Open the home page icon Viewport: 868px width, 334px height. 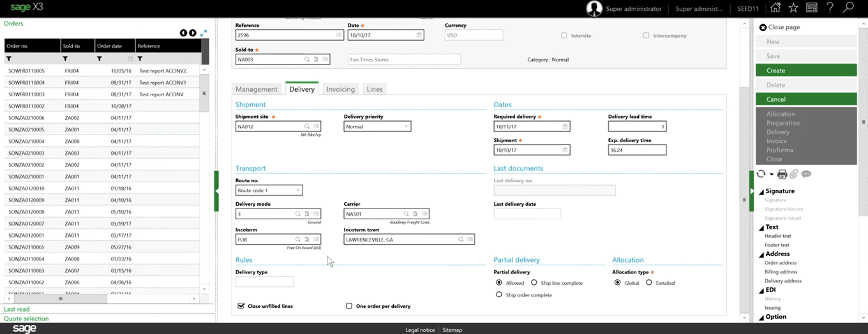(x=775, y=8)
